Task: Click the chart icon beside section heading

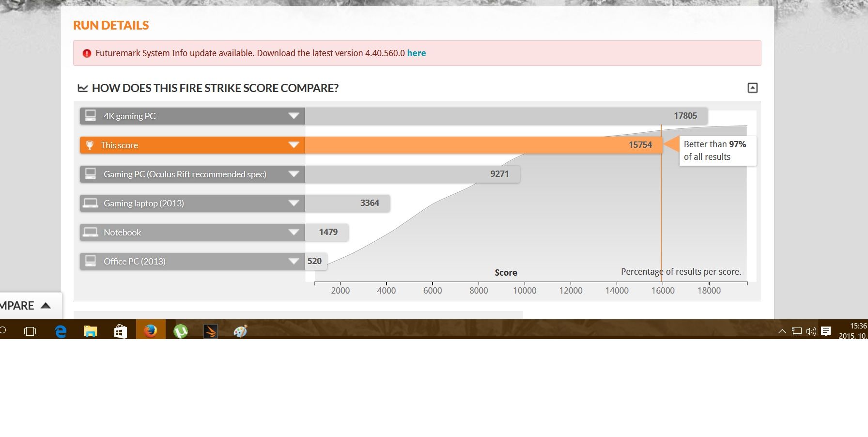Action: tap(83, 88)
